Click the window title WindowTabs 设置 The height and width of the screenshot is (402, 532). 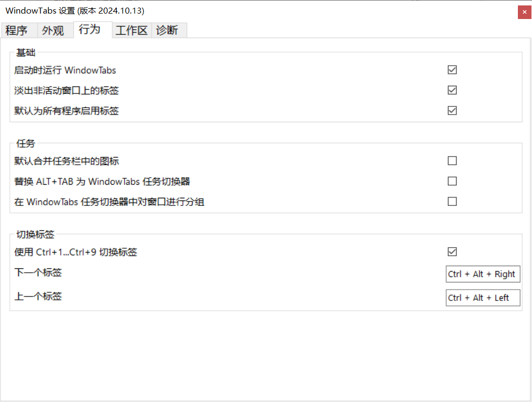click(75, 11)
